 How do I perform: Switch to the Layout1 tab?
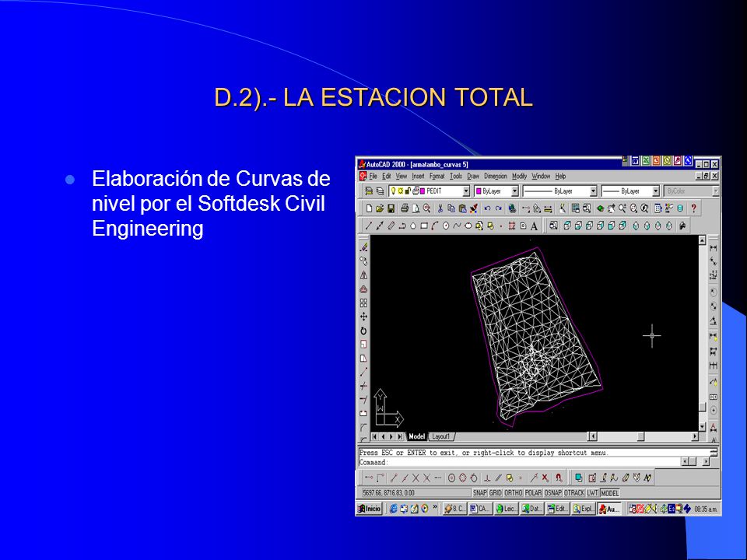(441, 436)
